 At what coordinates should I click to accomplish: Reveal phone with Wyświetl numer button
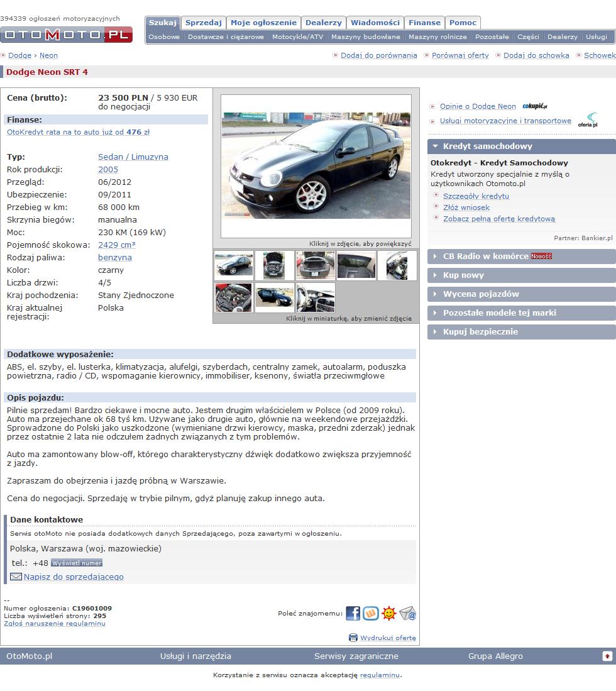coord(77,563)
